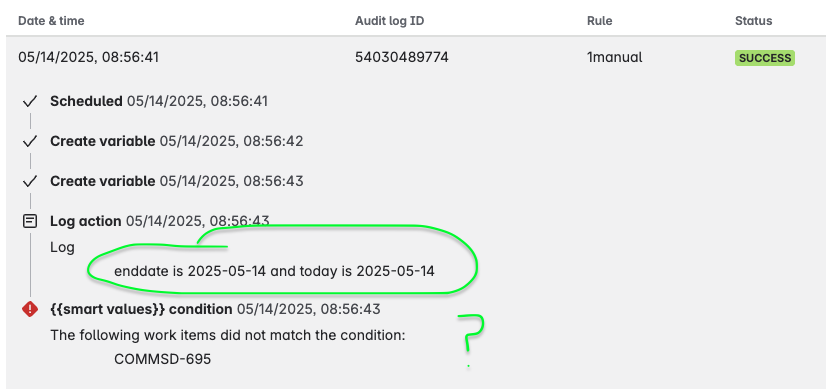Click the SUCCESS status badge
The image size is (826, 391).
pos(764,58)
